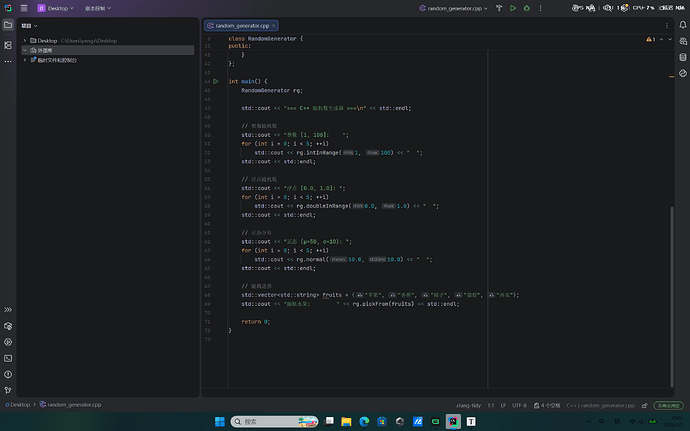Image resolution: width=690 pixels, height=431 pixels.
Task: Click the warning indicator showing 1 problem
Action: pos(650,39)
